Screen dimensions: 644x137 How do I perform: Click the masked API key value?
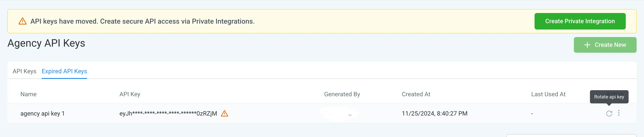point(168,114)
